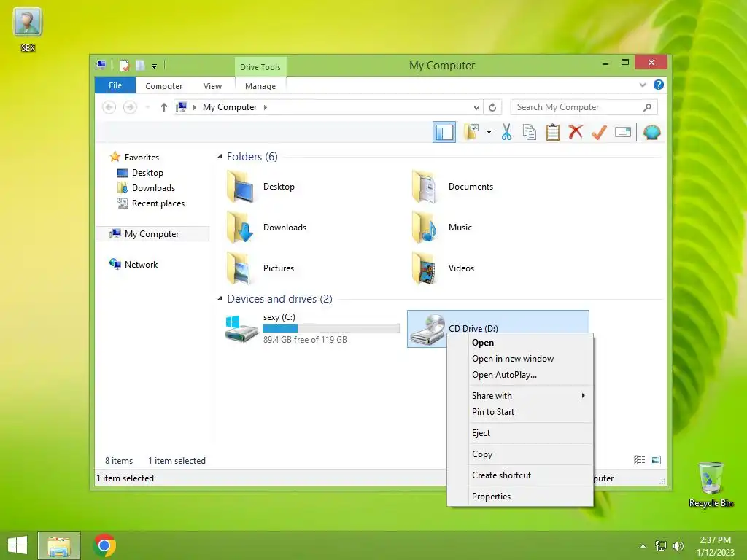Switch to large icons view in status bar
747x560 pixels.
(x=656, y=460)
